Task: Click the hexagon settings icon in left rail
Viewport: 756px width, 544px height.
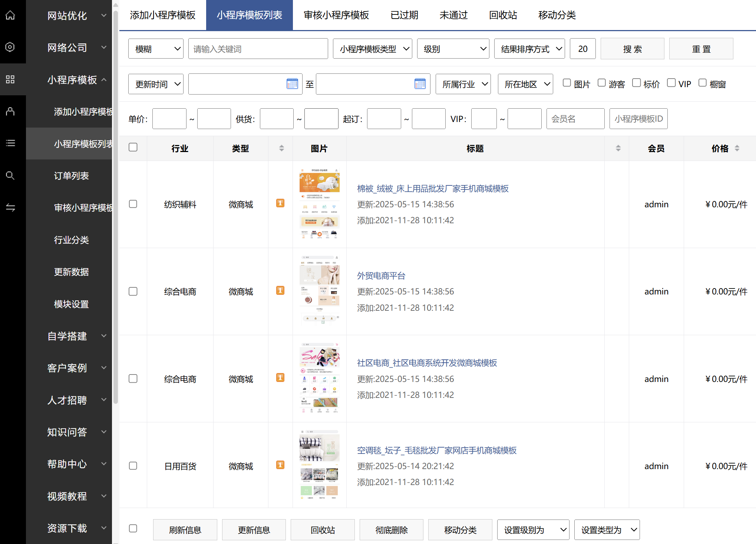Action: [10, 47]
